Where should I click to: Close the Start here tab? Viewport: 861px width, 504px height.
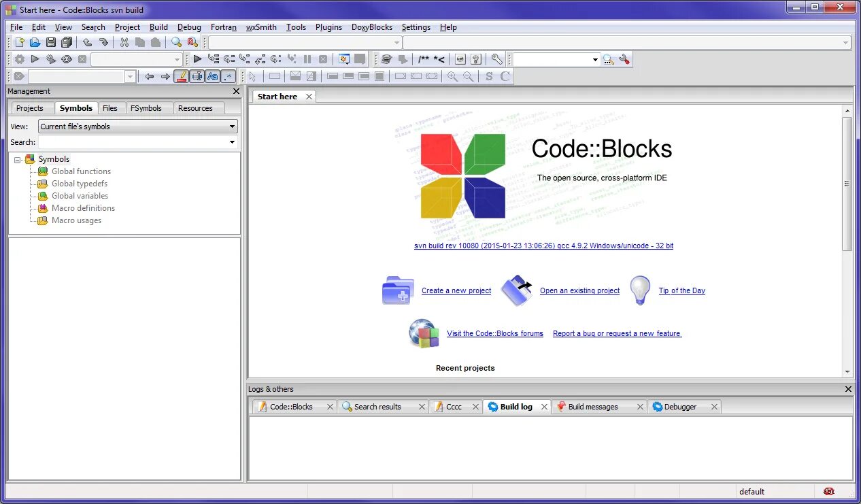point(309,97)
